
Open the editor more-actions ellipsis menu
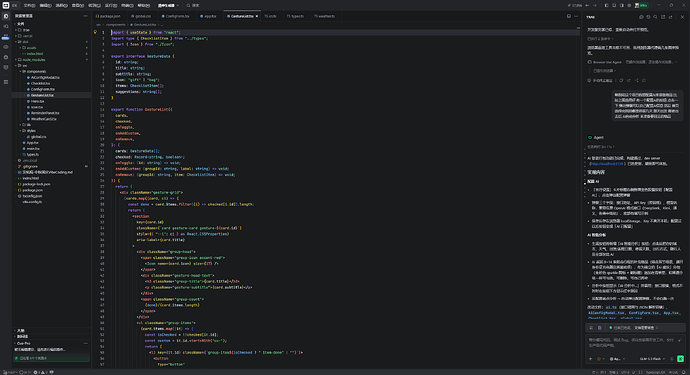coord(576,16)
